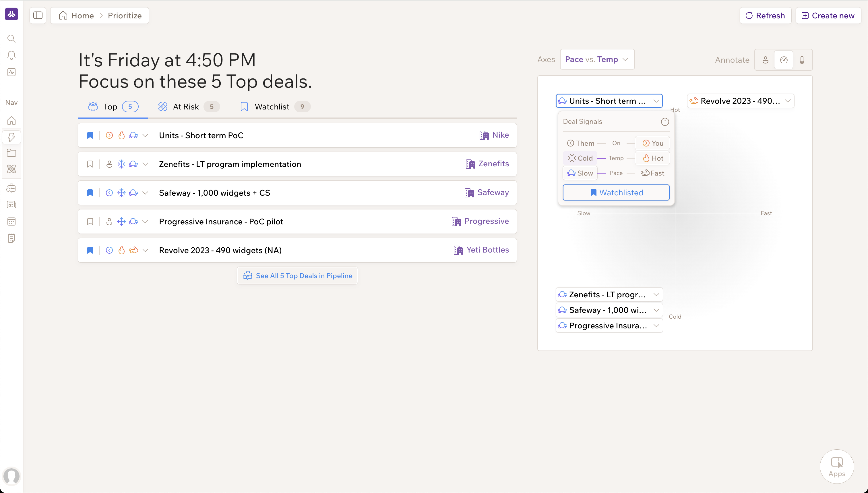Expand the Revolve 2023 chart dropdown
This screenshot has height=493, width=868.
click(x=788, y=101)
